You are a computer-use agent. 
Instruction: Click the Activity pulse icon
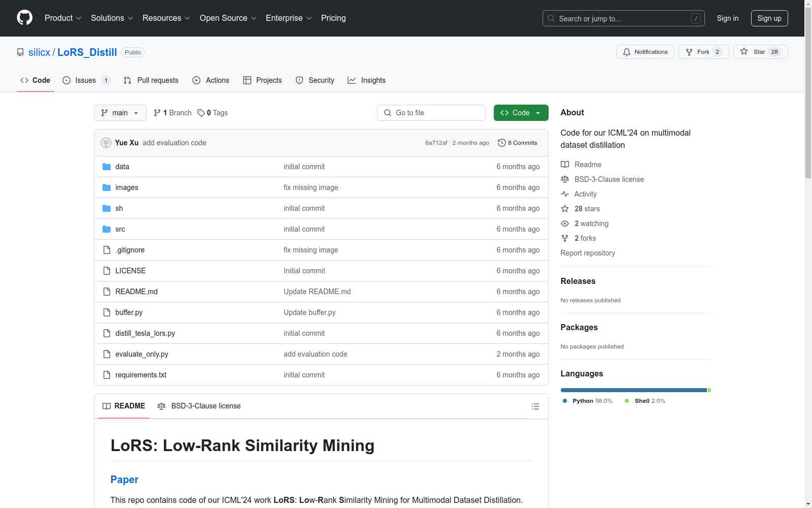(x=565, y=194)
